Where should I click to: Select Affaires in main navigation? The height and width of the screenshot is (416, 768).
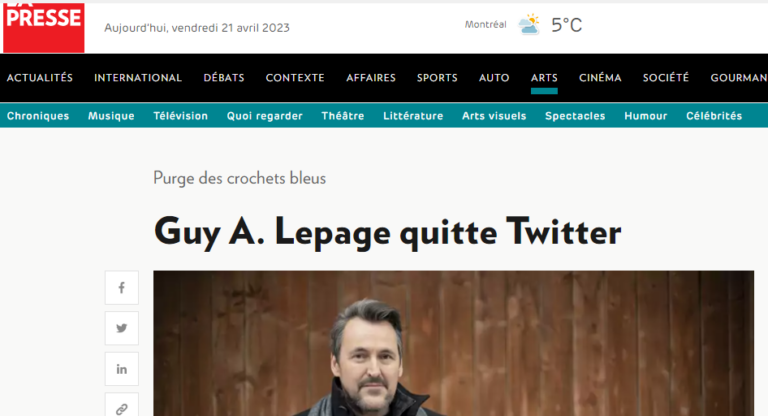click(x=371, y=78)
